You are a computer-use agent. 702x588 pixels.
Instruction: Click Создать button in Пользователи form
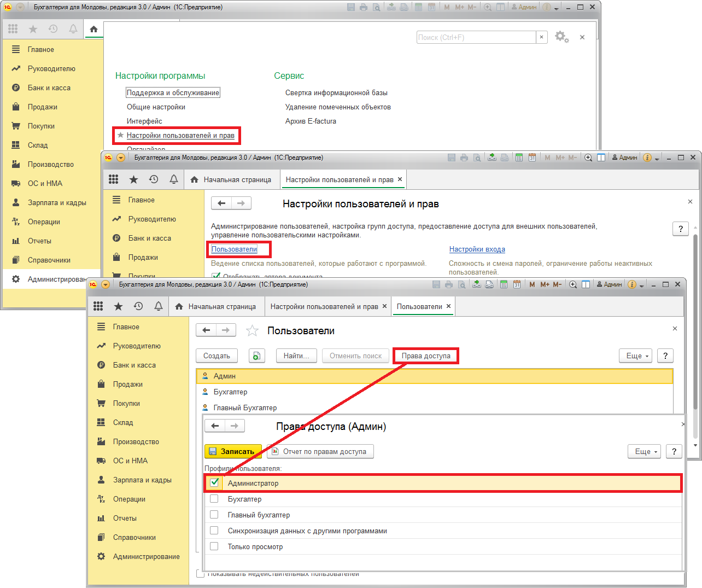(217, 356)
